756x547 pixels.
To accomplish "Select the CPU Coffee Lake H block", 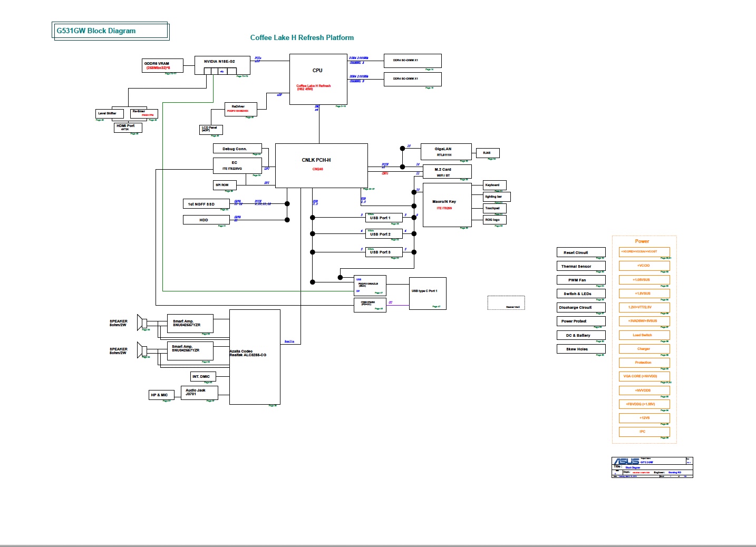I will click(x=318, y=79).
